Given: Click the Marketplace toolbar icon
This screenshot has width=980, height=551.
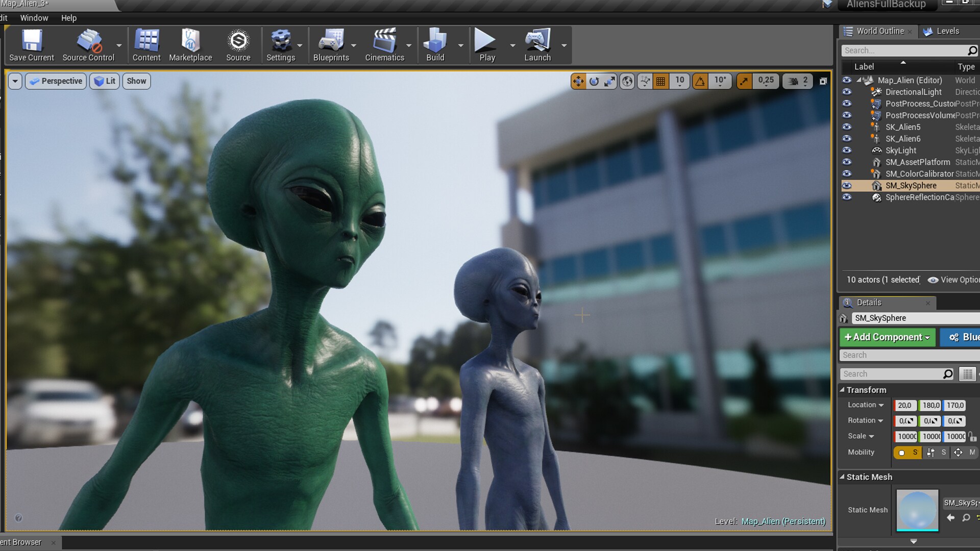Looking at the screenshot, I should coord(190,45).
